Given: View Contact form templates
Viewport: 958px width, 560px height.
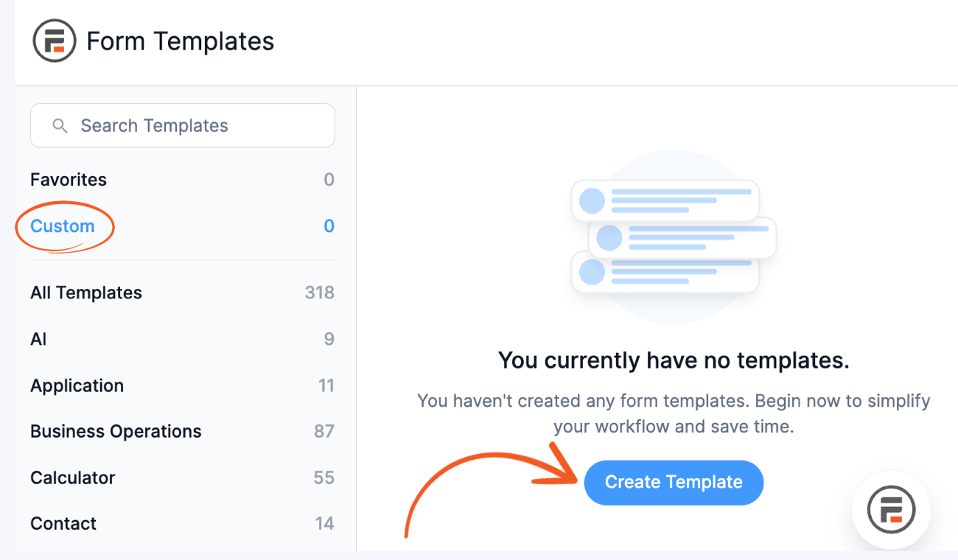Looking at the screenshot, I should 63,523.
